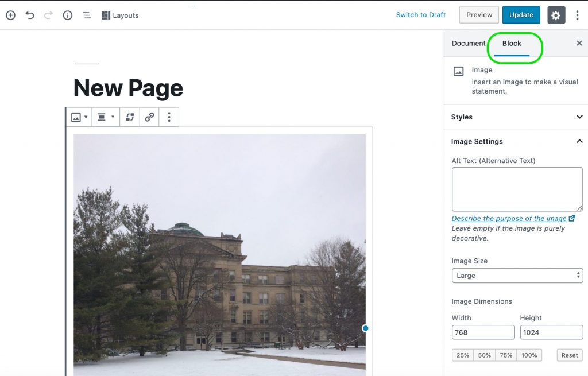
Task: Open block more options vertical dots
Action: point(169,117)
